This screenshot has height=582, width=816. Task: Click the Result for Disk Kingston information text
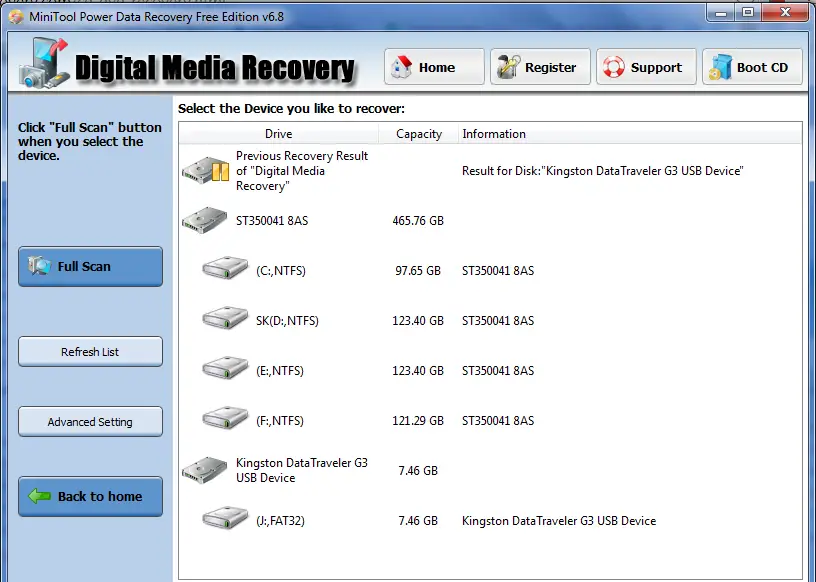(603, 171)
